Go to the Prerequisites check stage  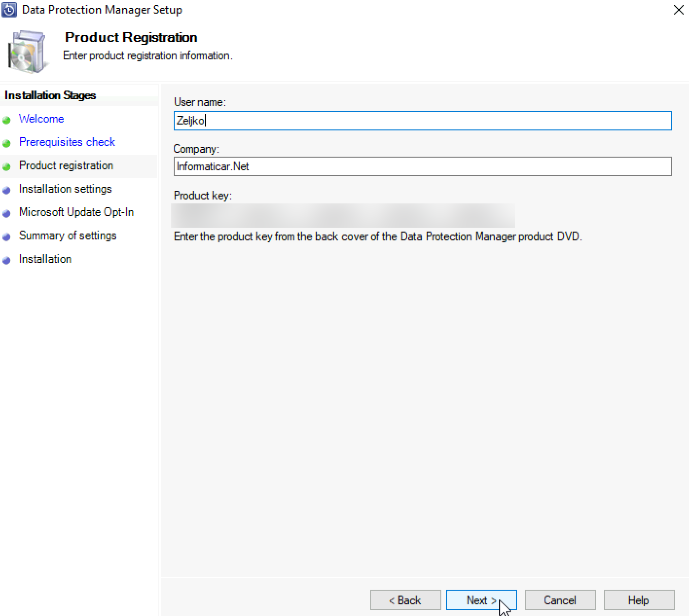pos(67,142)
